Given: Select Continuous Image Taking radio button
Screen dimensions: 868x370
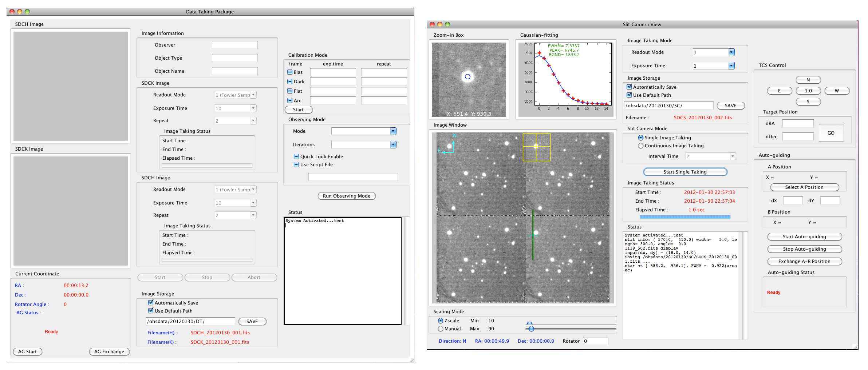Looking at the screenshot, I should pyautogui.click(x=641, y=146).
